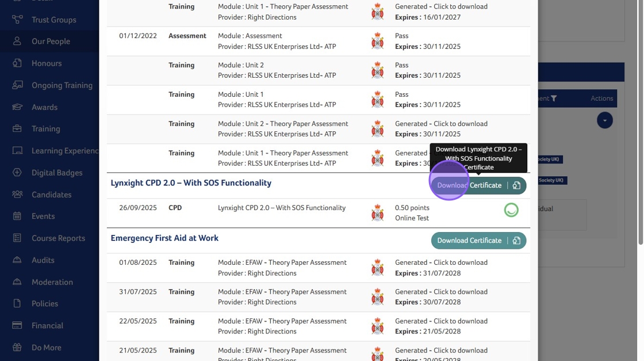Download Lynxight CPD 2.0 certificate
The image size is (644, 361).
click(x=478, y=185)
